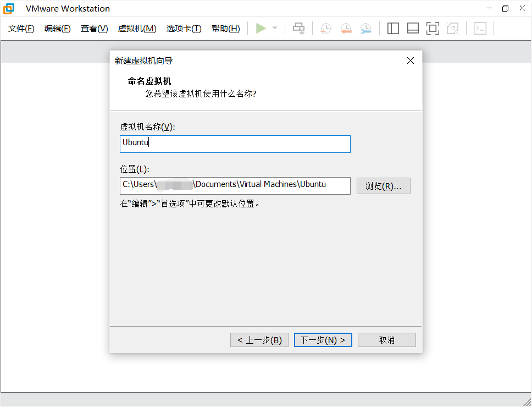
Task: Click the 浏览(R)... button
Action: (x=384, y=186)
